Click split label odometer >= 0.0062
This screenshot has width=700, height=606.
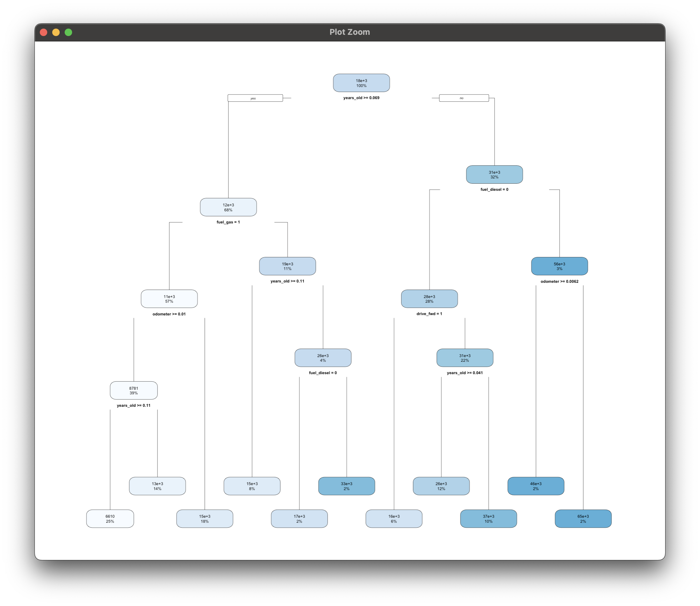(559, 281)
